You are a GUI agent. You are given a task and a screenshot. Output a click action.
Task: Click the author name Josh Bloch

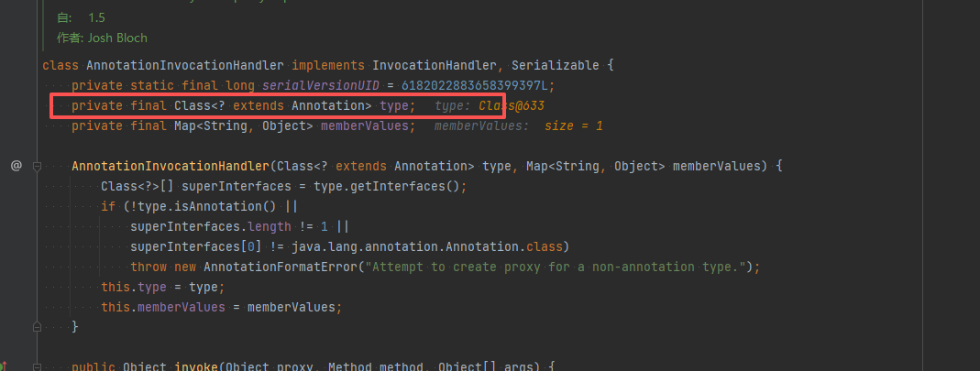117,38
